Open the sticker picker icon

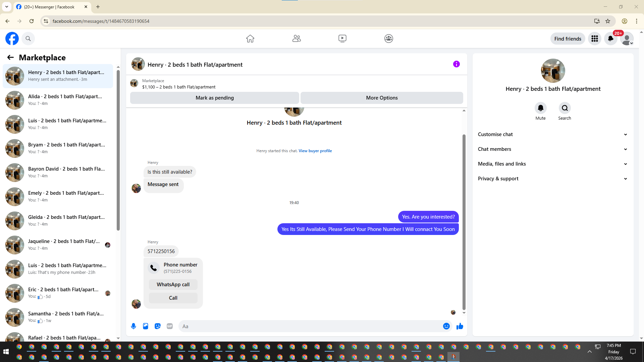(158, 326)
